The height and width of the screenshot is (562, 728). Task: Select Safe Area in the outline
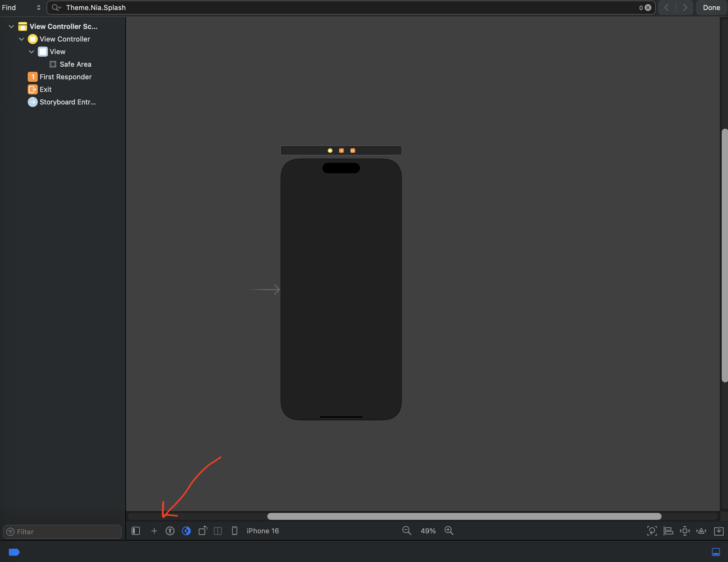coord(75,64)
